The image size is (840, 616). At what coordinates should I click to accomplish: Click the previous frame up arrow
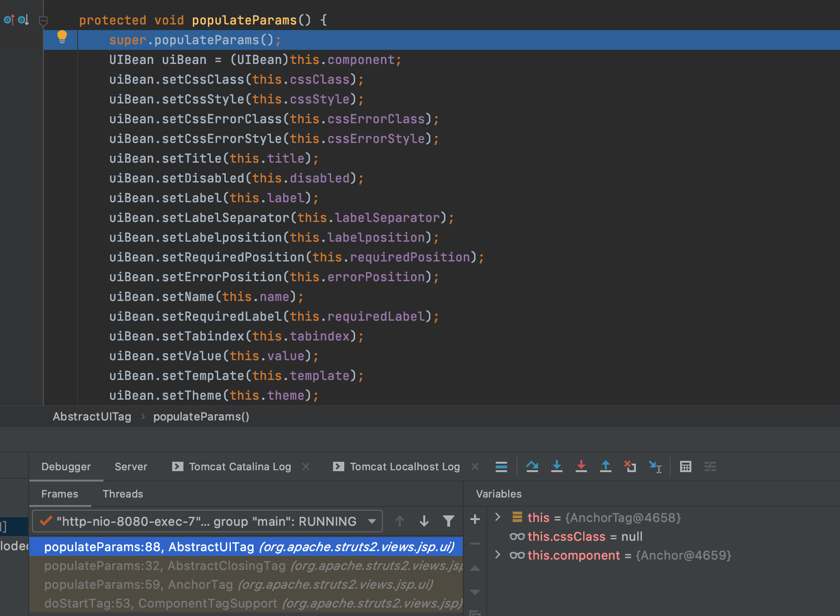pos(400,521)
